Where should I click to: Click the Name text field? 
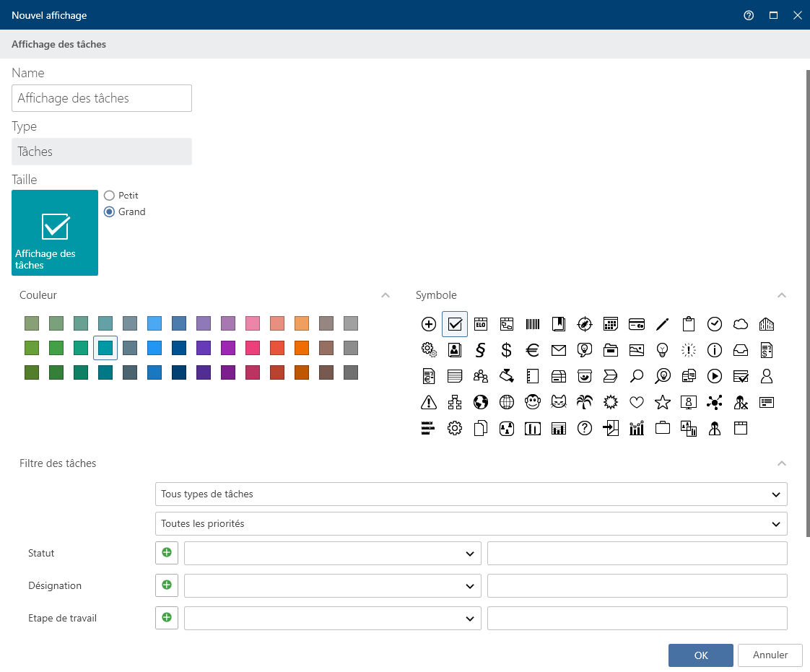(x=102, y=98)
